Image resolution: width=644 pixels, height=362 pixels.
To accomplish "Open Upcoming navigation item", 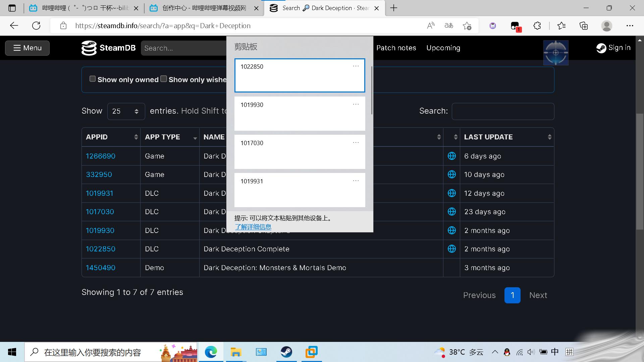I will tap(443, 48).
